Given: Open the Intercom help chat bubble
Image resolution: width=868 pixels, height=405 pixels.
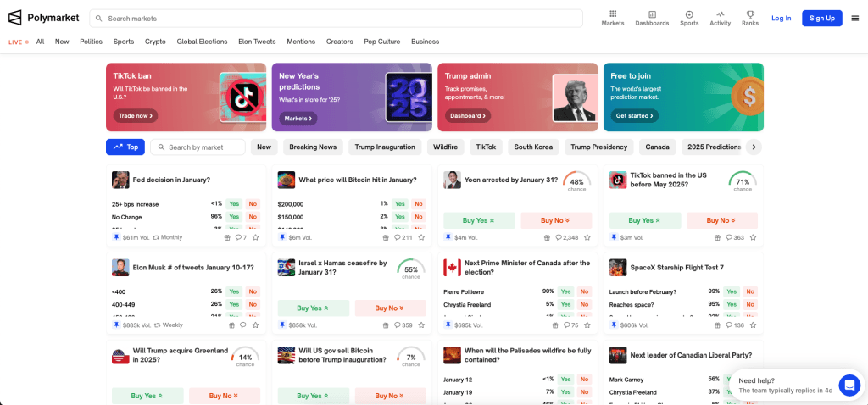Looking at the screenshot, I should coord(849,386).
